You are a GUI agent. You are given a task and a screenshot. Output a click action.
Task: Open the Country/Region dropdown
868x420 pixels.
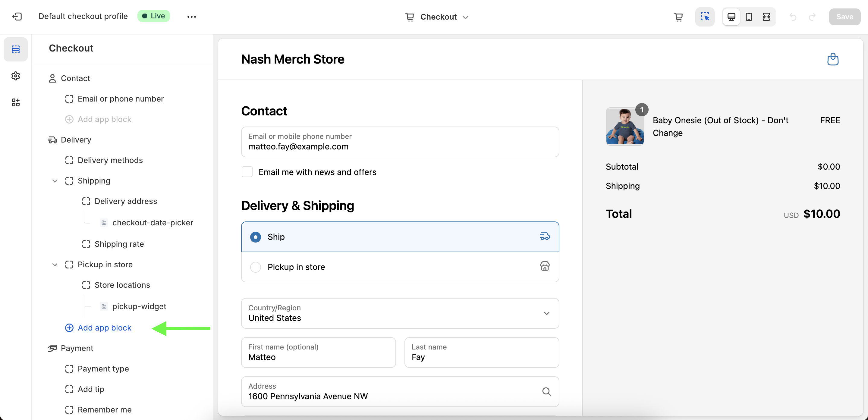click(400, 313)
